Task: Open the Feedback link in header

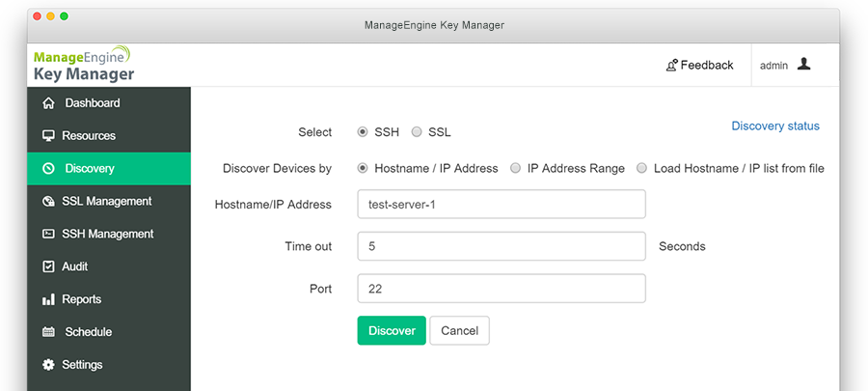Action: [699, 66]
